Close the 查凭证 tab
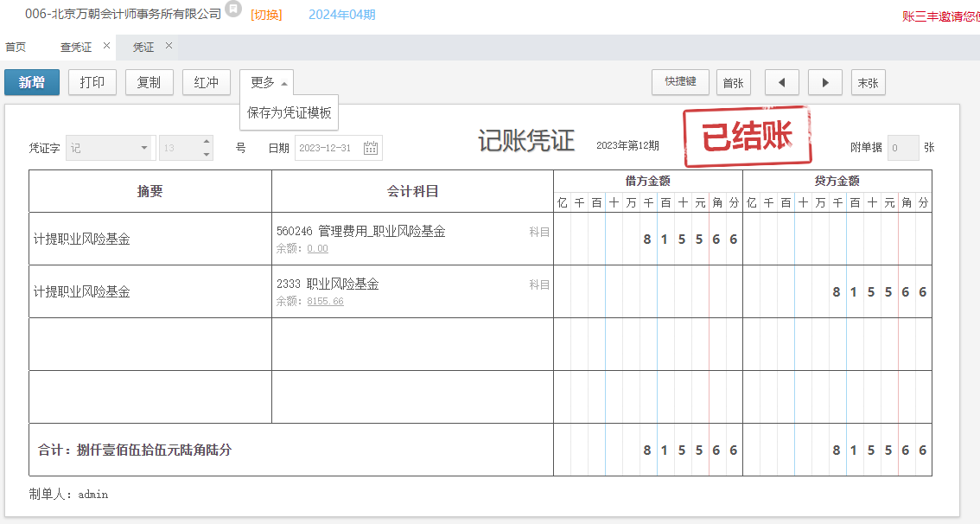Viewport: 980px width, 524px height. tap(106, 46)
